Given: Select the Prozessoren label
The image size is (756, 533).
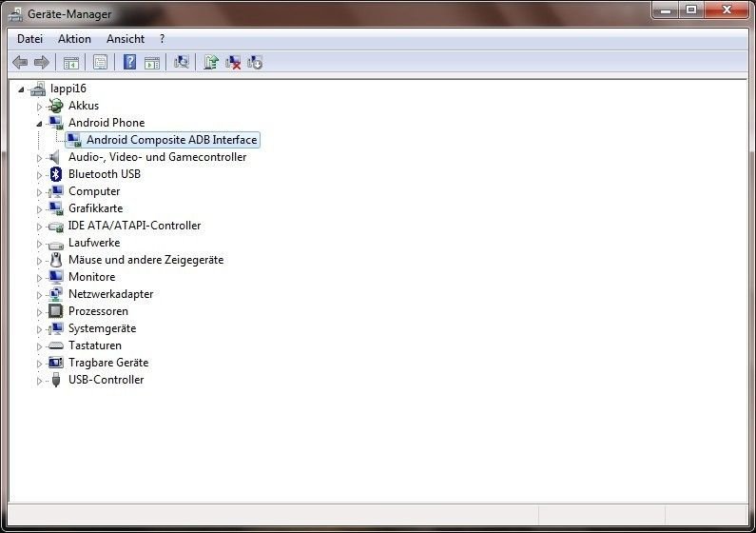Looking at the screenshot, I should tap(98, 311).
